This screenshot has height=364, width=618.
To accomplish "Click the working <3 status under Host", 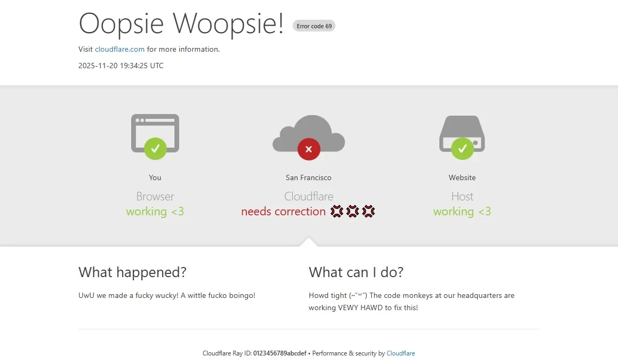I will 462,212.
